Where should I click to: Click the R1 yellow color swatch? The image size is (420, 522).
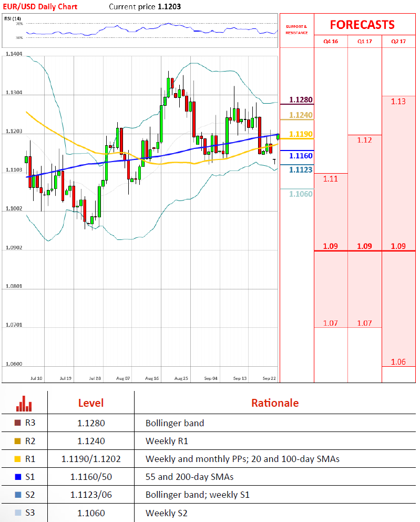tap(18, 459)
